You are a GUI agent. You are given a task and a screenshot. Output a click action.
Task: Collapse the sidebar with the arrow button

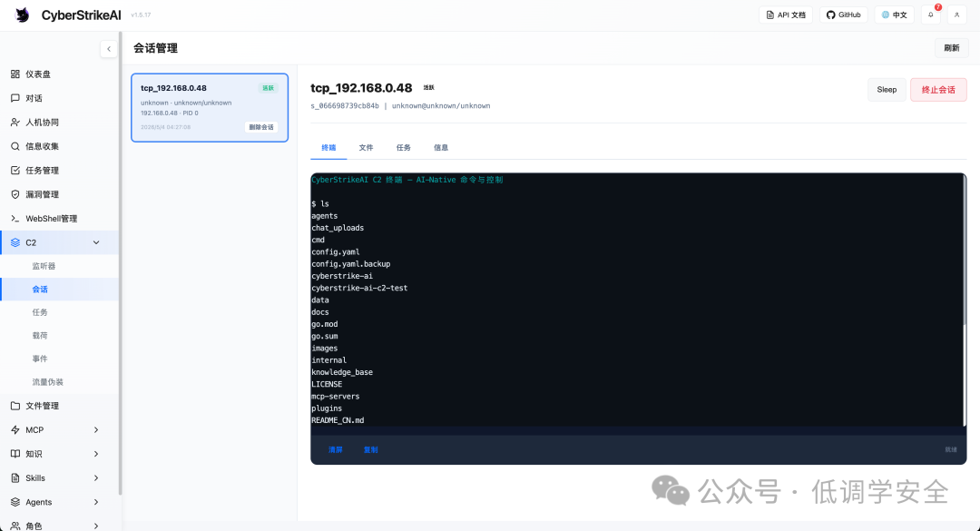coord(109,49)
